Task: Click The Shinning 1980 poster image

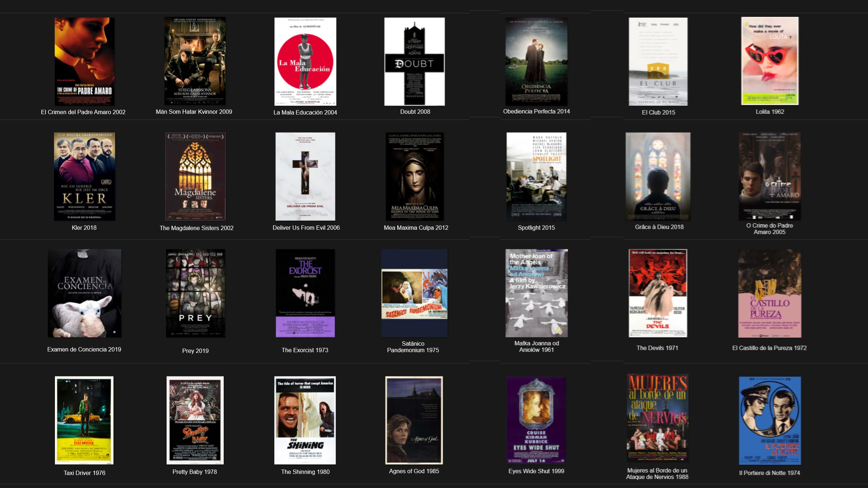Action: [x=305, y=420]
